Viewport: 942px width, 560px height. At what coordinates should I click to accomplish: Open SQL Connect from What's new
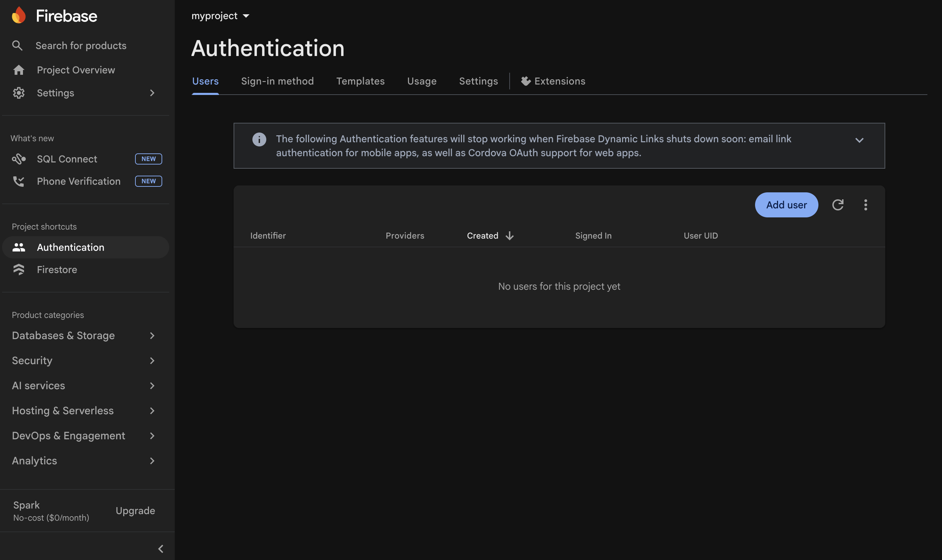coord(85,159)
